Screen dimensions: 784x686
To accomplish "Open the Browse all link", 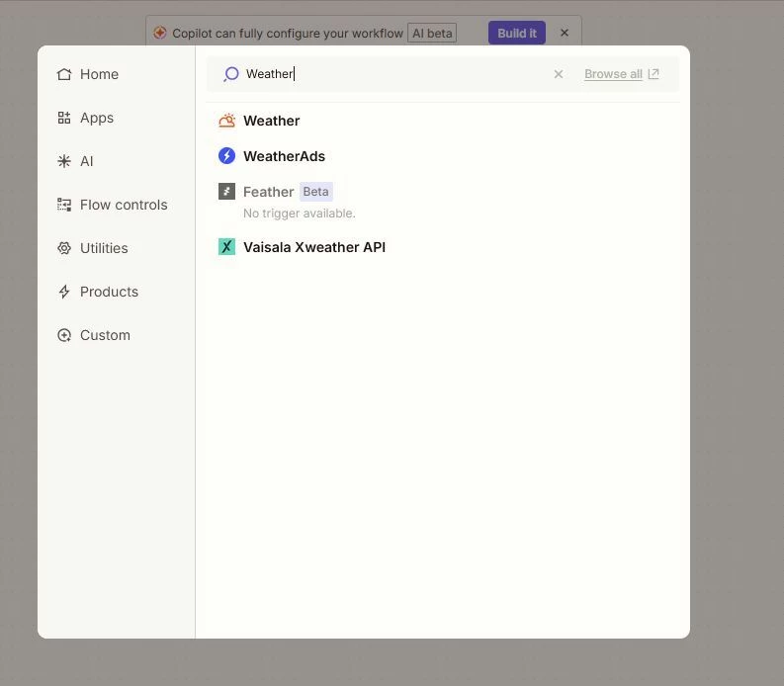I will tap(613, 74).
